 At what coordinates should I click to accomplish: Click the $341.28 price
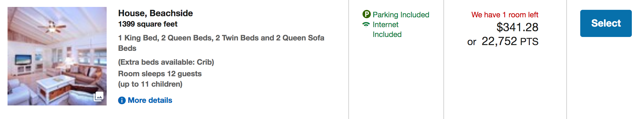point(517,27)
